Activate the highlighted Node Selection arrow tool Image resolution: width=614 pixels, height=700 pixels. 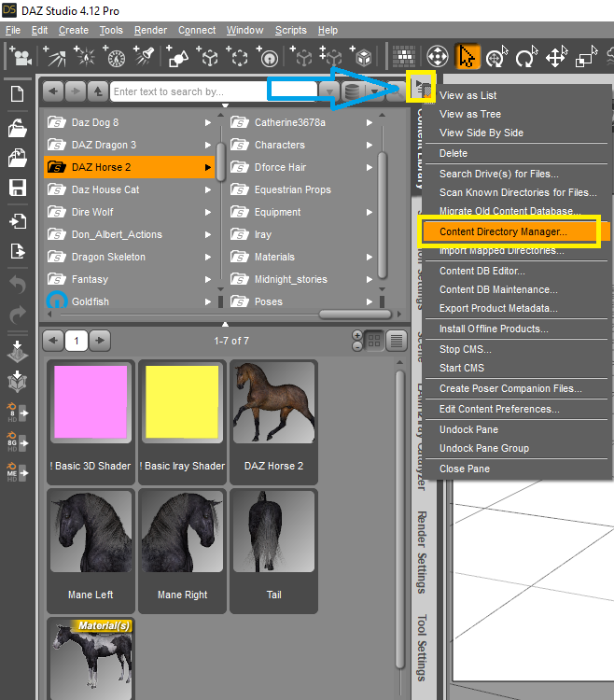[467, 57]
